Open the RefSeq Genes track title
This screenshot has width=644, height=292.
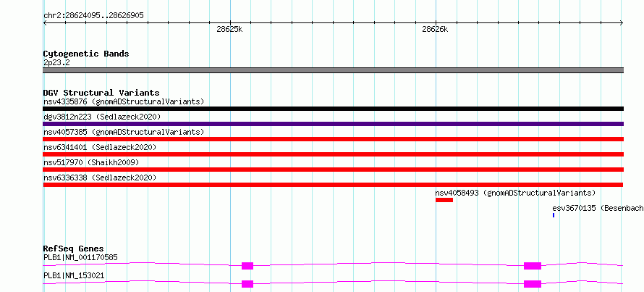point(74,249)
